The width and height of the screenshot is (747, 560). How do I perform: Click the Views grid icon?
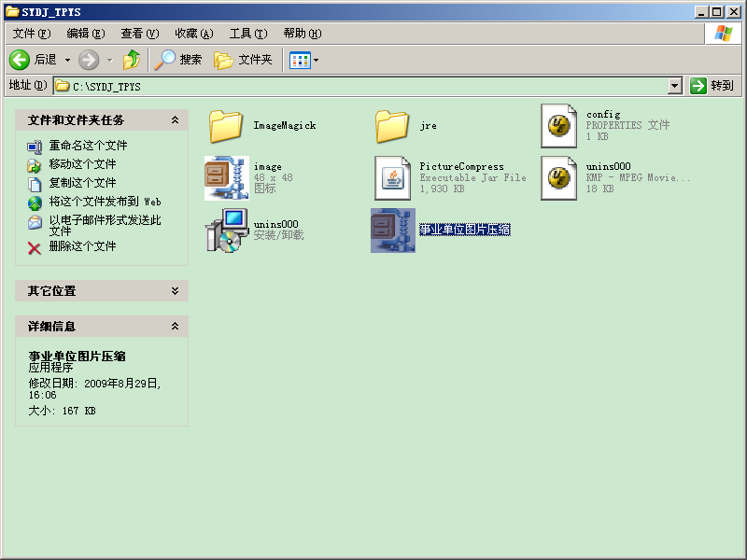pos(300,60)
